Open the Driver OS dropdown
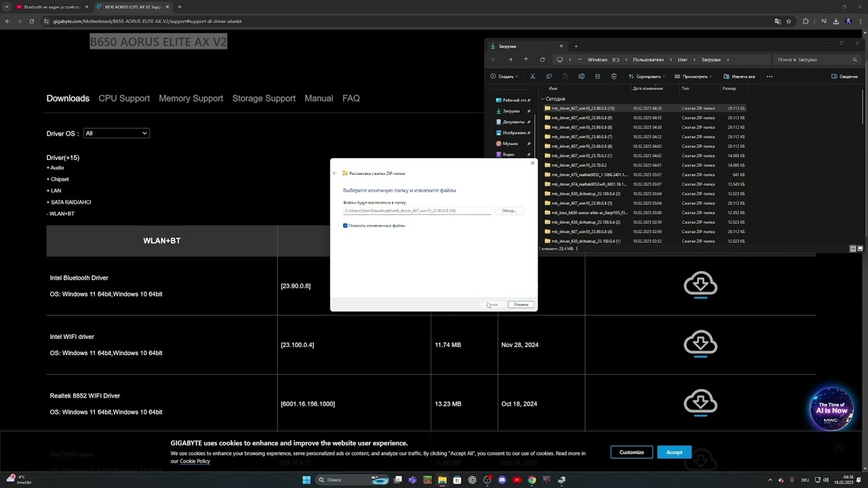This screenshot has height=488, width=868. tap(116, 134)
